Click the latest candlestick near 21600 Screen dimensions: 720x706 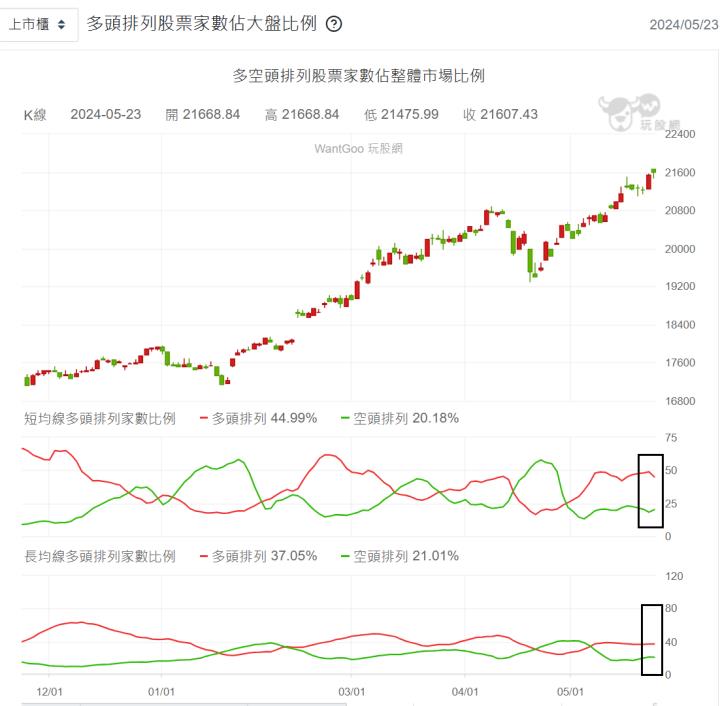653,172
